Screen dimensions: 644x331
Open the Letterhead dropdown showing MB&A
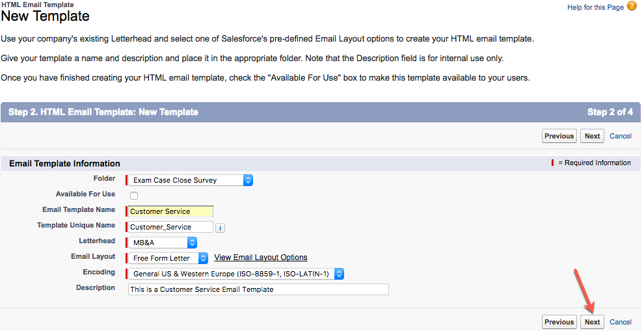163,243
